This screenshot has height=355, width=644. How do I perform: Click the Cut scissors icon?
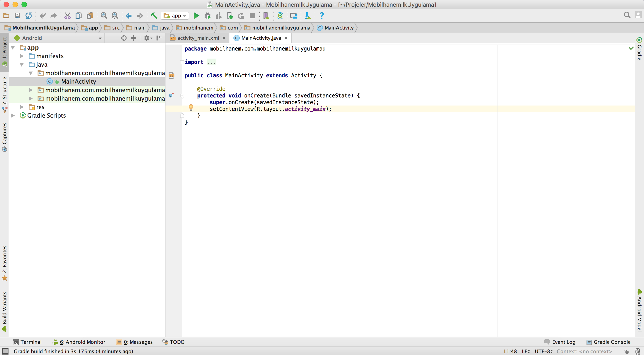(68, 16)
